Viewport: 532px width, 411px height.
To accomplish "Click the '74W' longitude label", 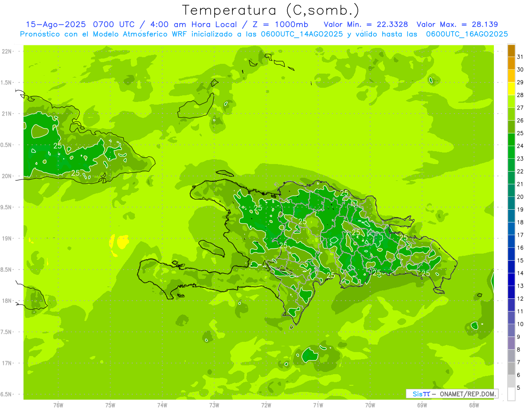I will (162, 405).
